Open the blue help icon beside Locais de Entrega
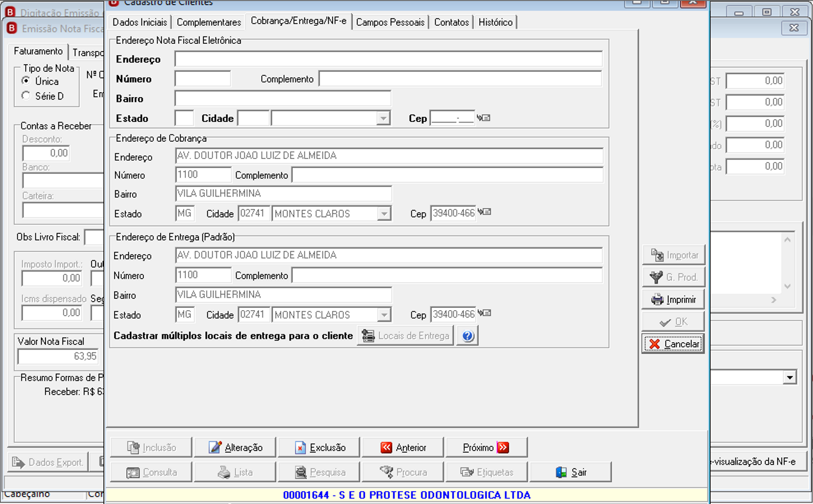 [x=467, y=336]
